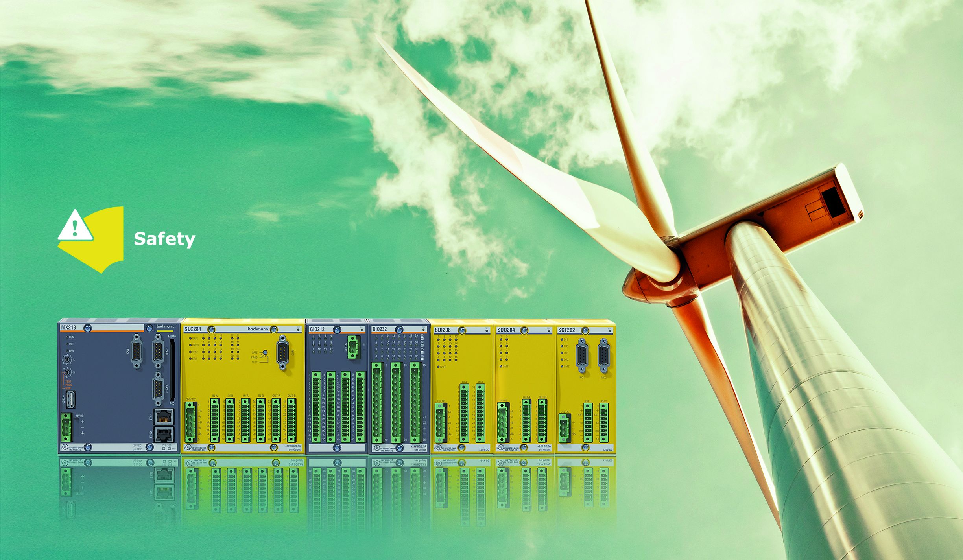Click the COM connector on SLC284
This screenshot has height=560, width=963.
(282, 353)
